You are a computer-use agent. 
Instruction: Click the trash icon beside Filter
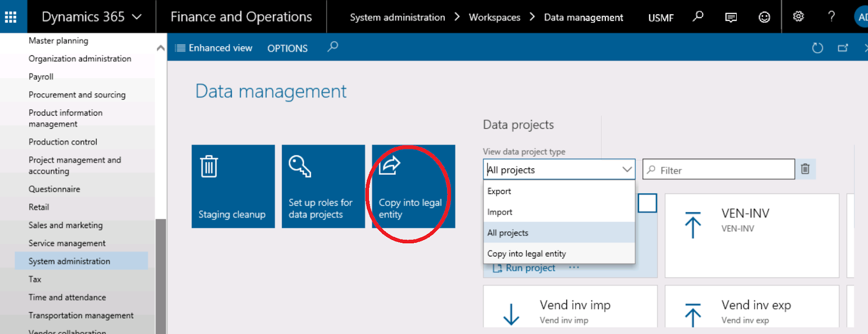point(805,169)
